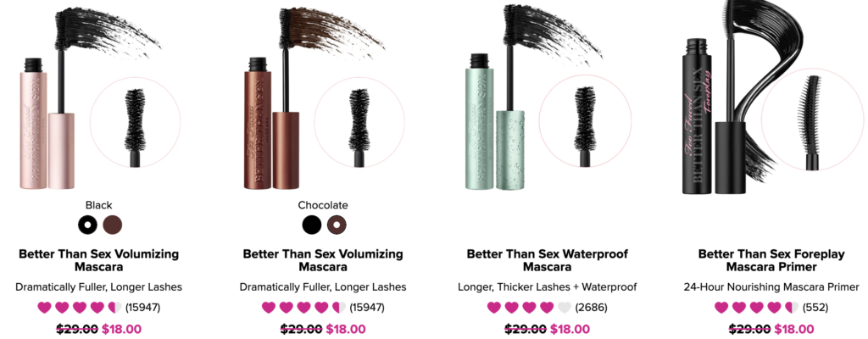View the brush close-up circle for the waterproof mascara
Screen dimensions: 868x339
pyautogui.click(x=585, y=122)
